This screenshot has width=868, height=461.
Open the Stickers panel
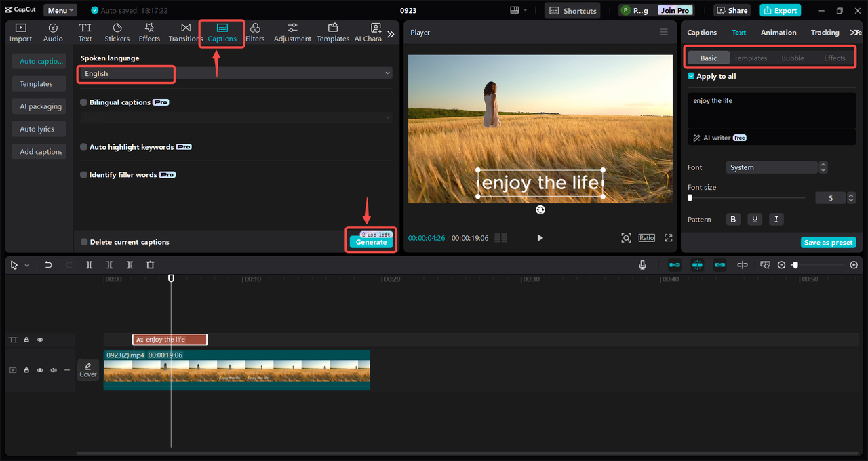click(117, 33)
